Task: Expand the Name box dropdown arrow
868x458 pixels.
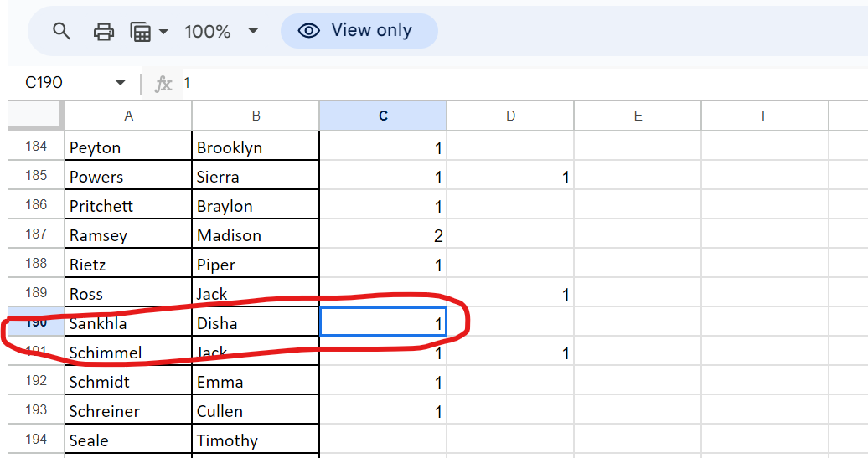Action: [121, 83]
